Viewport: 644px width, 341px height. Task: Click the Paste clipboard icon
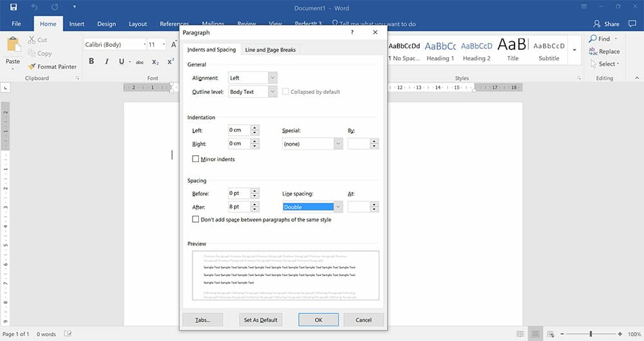click(13, 46)
